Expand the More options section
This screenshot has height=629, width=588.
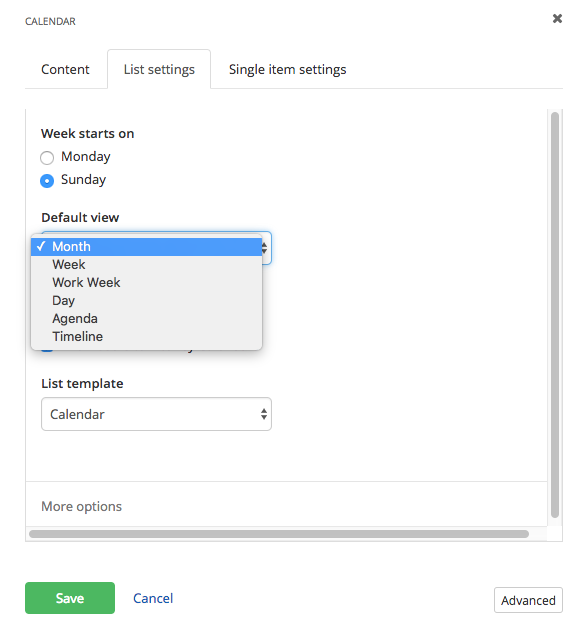[x=81, y=506]
